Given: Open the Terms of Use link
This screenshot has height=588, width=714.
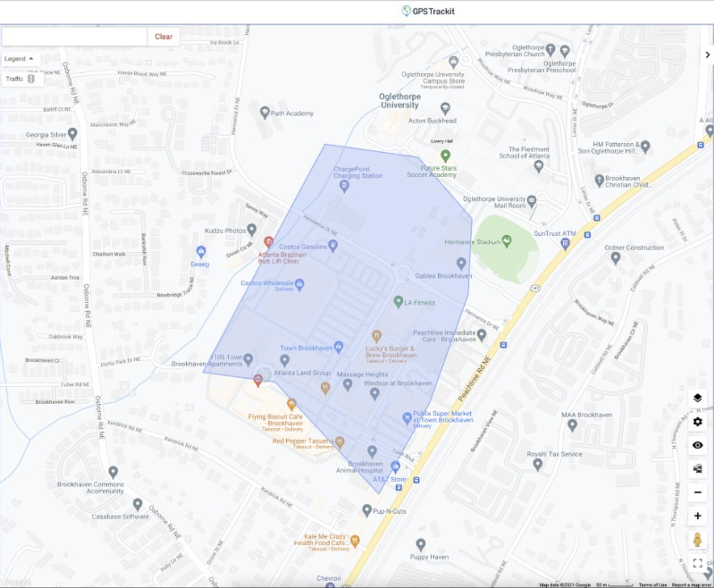Looking at the screenshot, I should [652, 584].
